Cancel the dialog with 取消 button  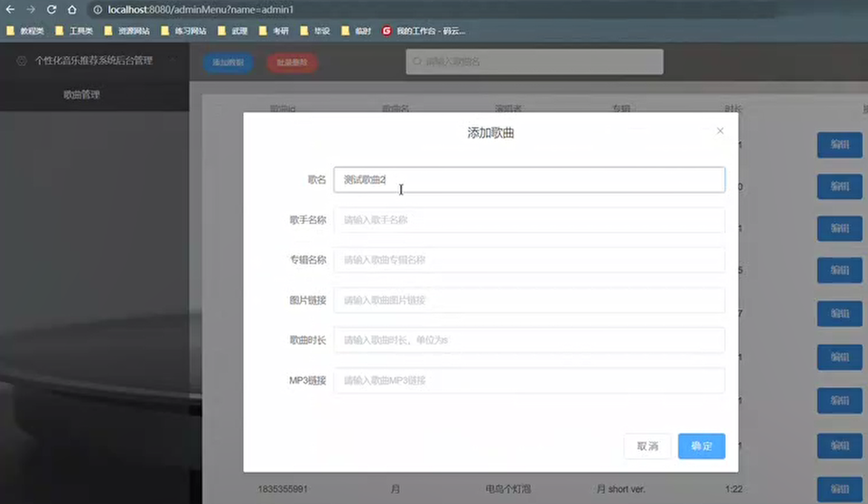(x=648, y=446)
